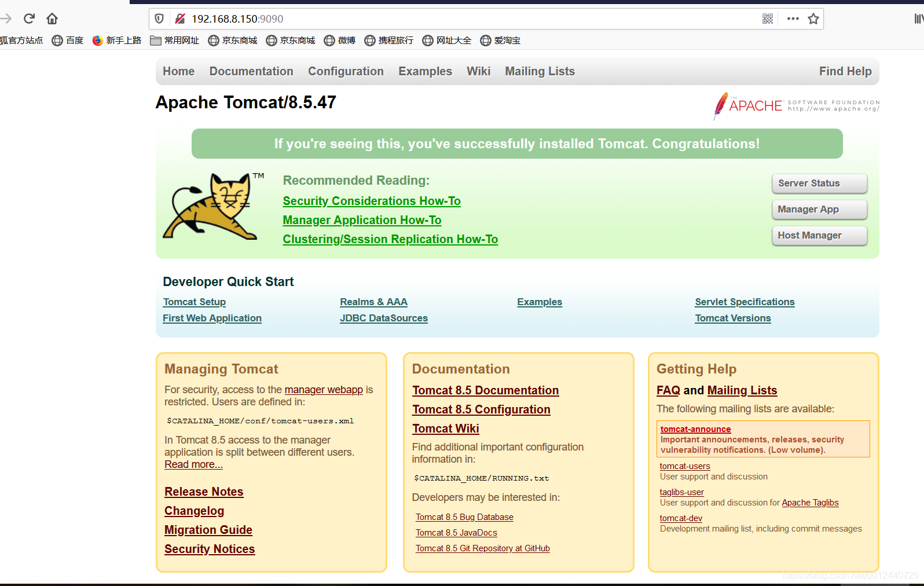Open Find Help nav item
924x586 pixels.
click(845, 71)
